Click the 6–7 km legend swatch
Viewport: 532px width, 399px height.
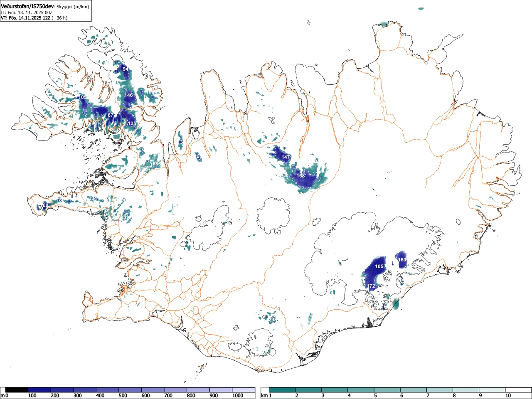point(414,390)
